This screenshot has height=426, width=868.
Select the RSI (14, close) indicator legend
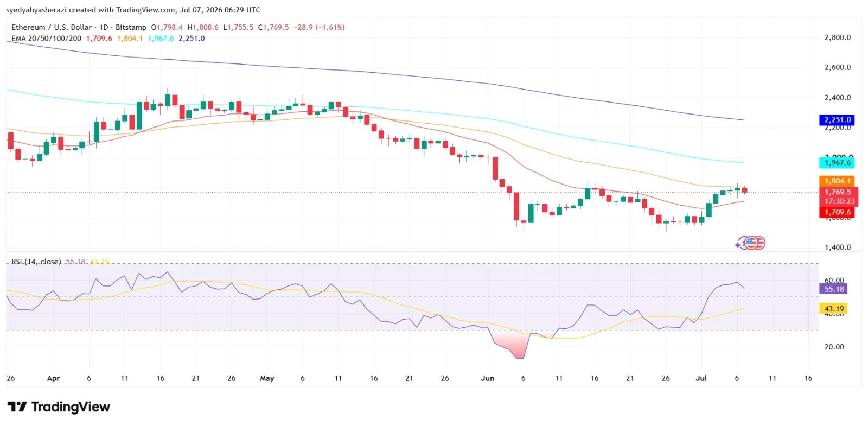click(36, 262)
